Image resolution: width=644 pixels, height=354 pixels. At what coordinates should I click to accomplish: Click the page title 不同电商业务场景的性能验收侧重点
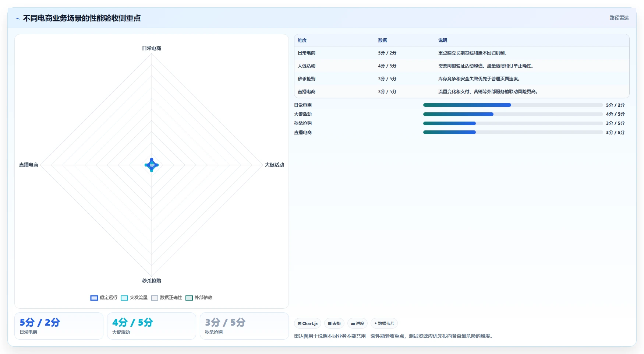click(x=82, y=18)
